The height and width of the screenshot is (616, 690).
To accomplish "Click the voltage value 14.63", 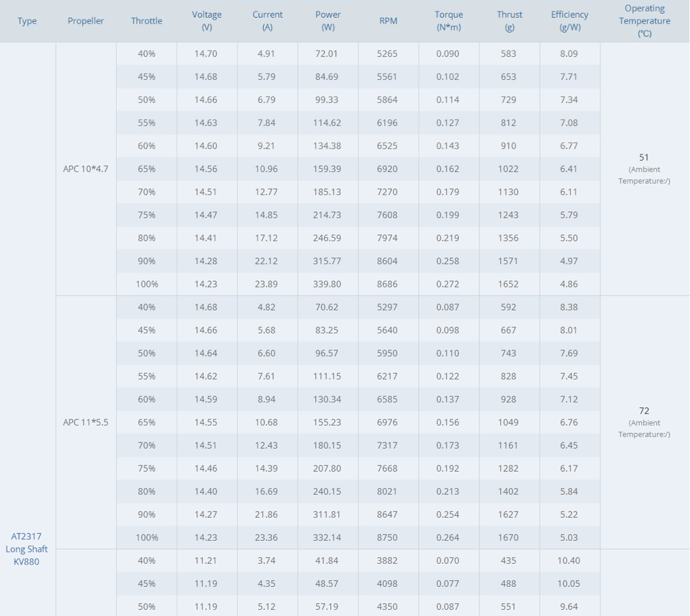I will [206, 123].
